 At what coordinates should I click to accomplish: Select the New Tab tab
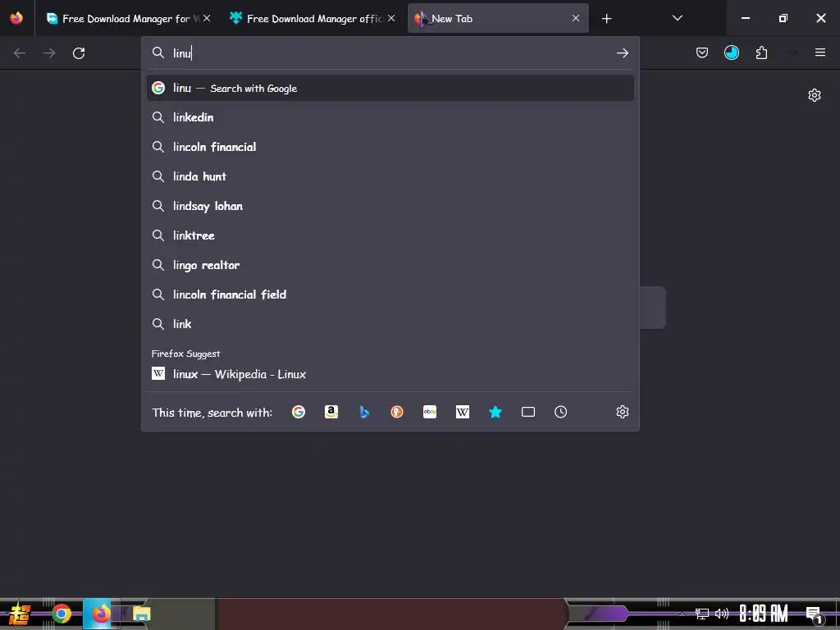[x=498, y=19]
